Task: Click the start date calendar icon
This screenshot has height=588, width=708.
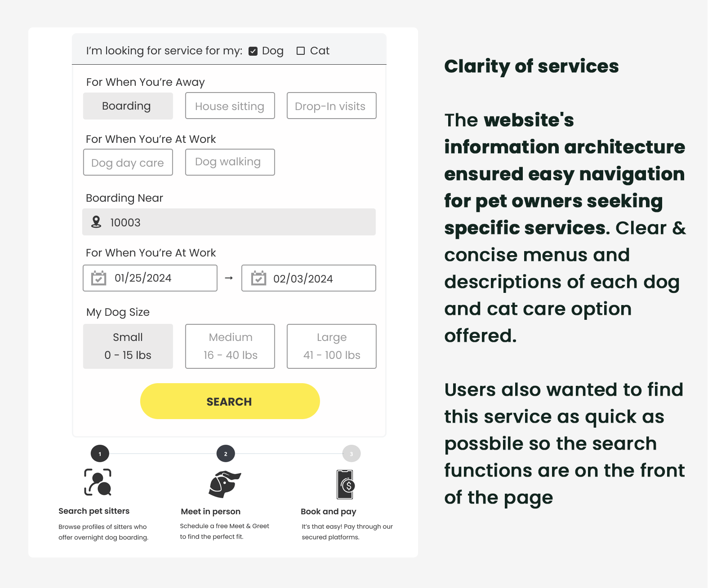Action: (99, 278)
